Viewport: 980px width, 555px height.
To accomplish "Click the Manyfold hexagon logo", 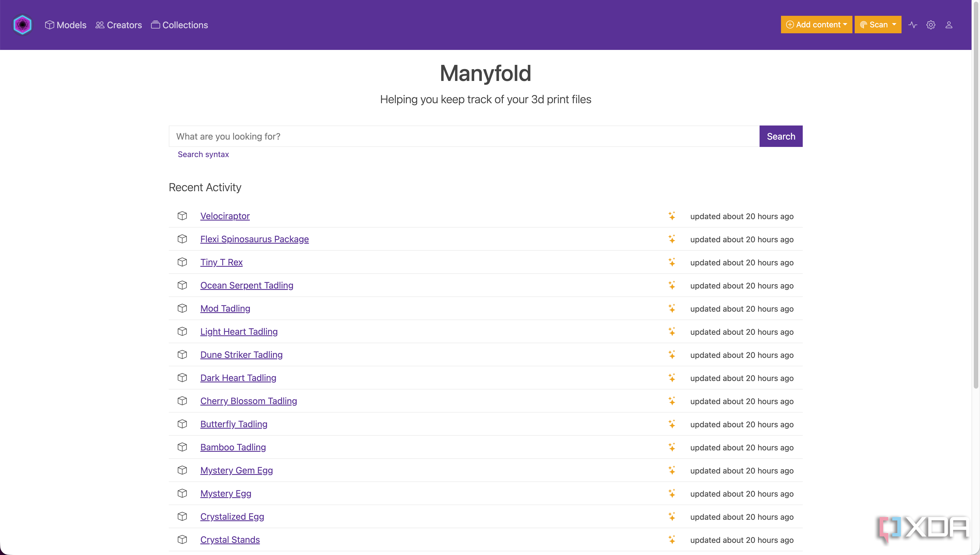I will (x=23, y=25).
